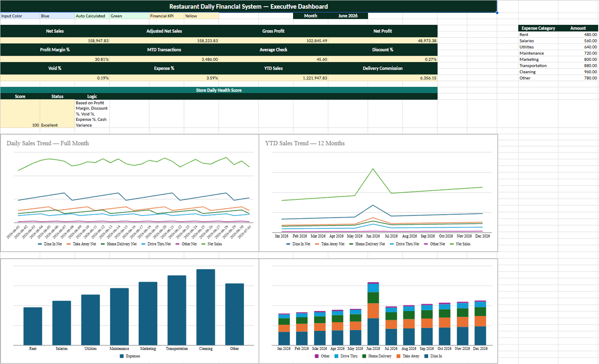Select the Rent bar in the Expenses chart

[33, 326]
